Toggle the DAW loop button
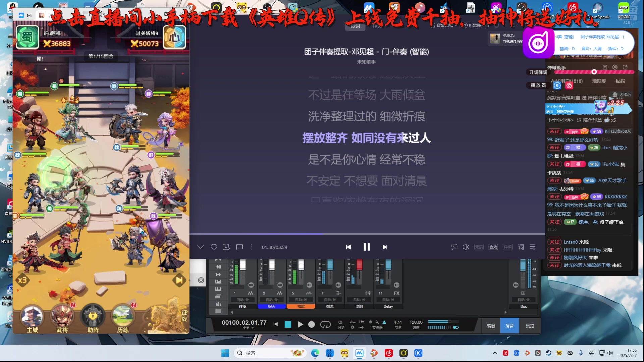The image size is (644, 362). click(x=325, y=324)
